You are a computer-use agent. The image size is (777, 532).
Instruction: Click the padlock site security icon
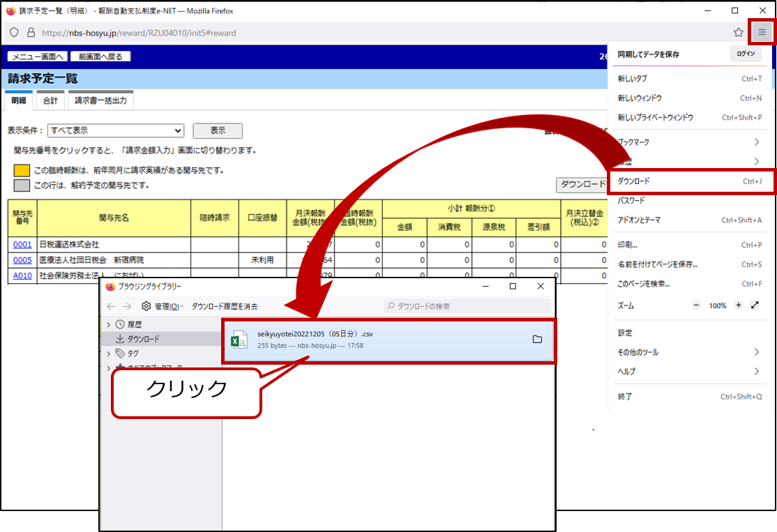30,33
